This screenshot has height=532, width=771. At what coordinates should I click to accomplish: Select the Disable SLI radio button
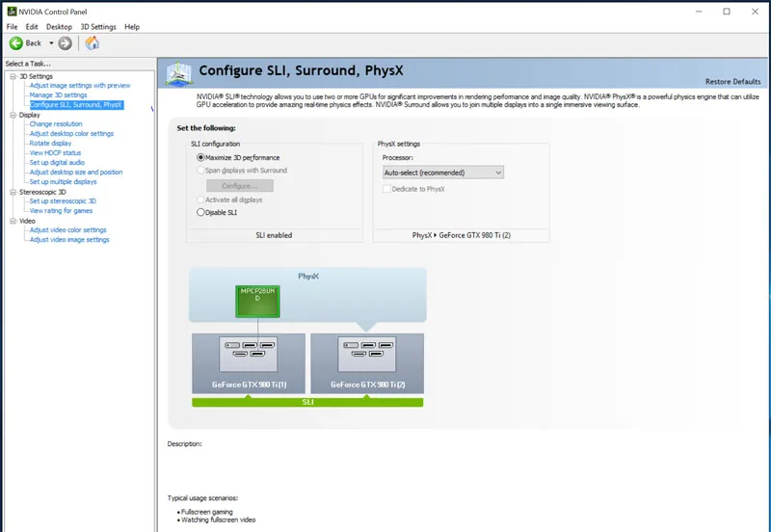coord(200,212)
